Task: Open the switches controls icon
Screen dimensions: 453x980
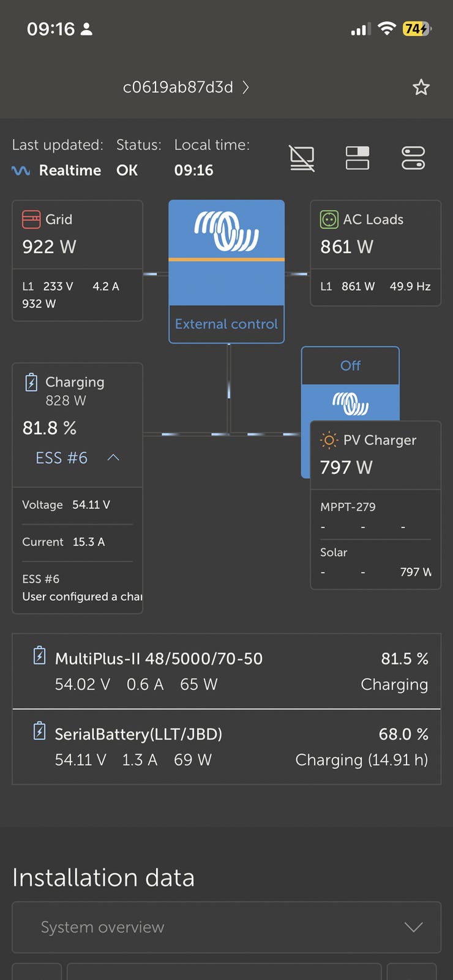Action: 413,158
